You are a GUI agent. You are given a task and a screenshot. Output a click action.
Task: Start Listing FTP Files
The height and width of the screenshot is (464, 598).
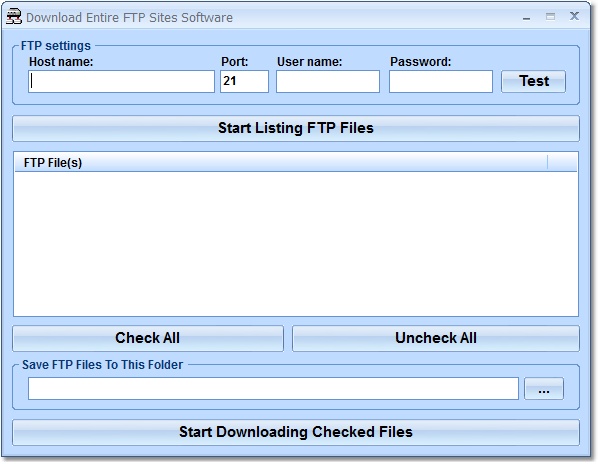296,128
